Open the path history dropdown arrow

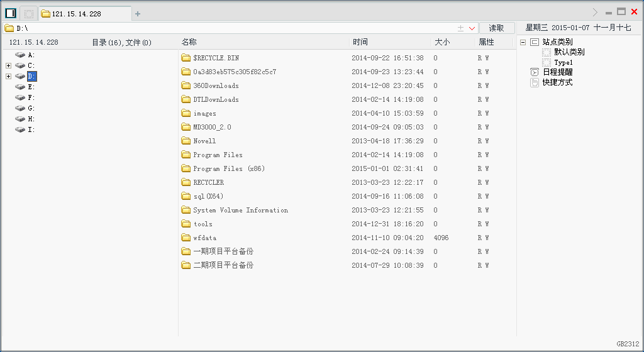(472, 28)
